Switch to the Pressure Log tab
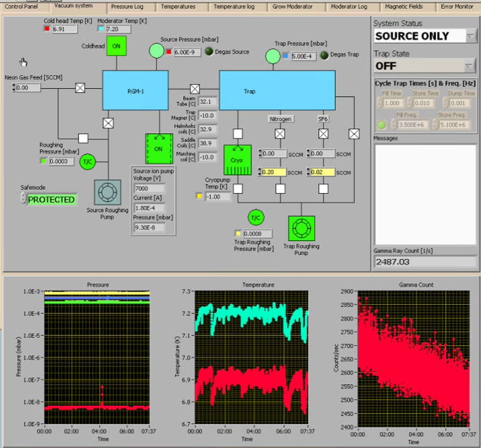The height and width of the screenshot is (448, 481). click(x=127, y=7)
